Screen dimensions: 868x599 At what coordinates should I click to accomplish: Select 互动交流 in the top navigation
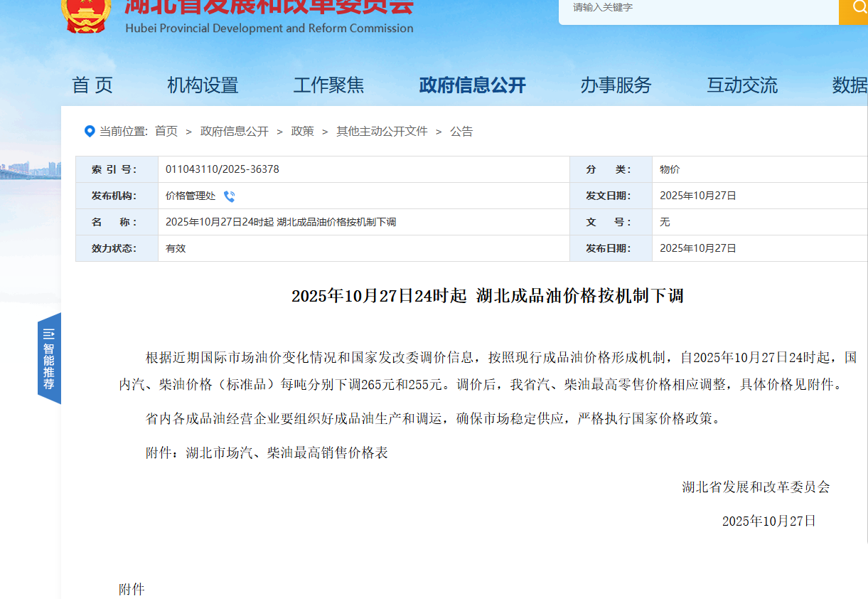pos(741,85)
